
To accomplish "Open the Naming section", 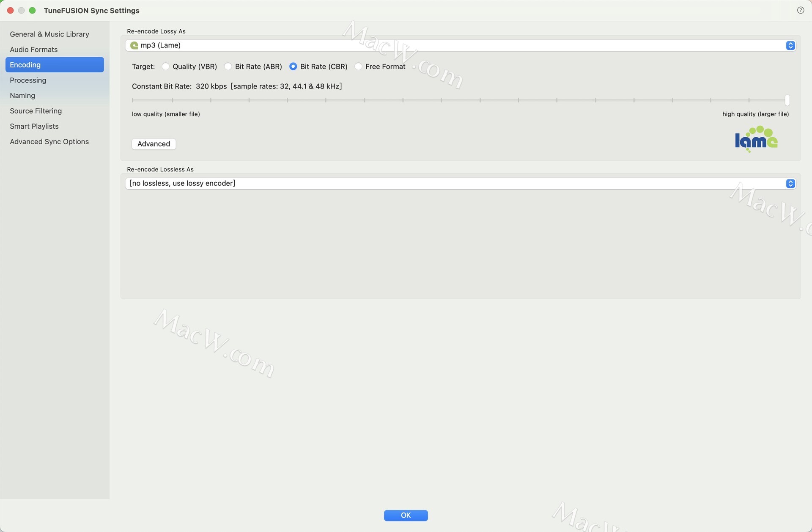I will pyautogui.click(x=55, y=96).
